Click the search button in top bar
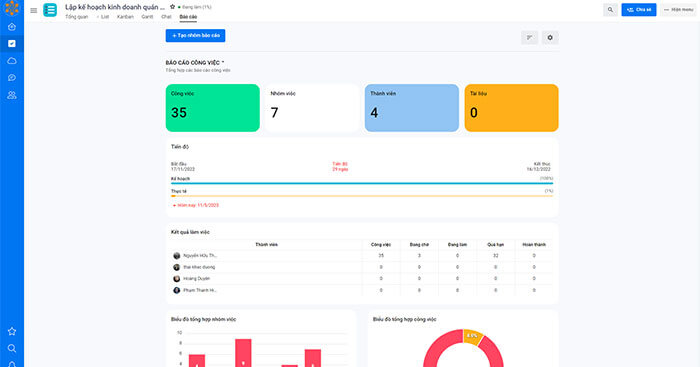Image resolution: width=700 pixels, height=367 pixels. [x=610, y=10]
